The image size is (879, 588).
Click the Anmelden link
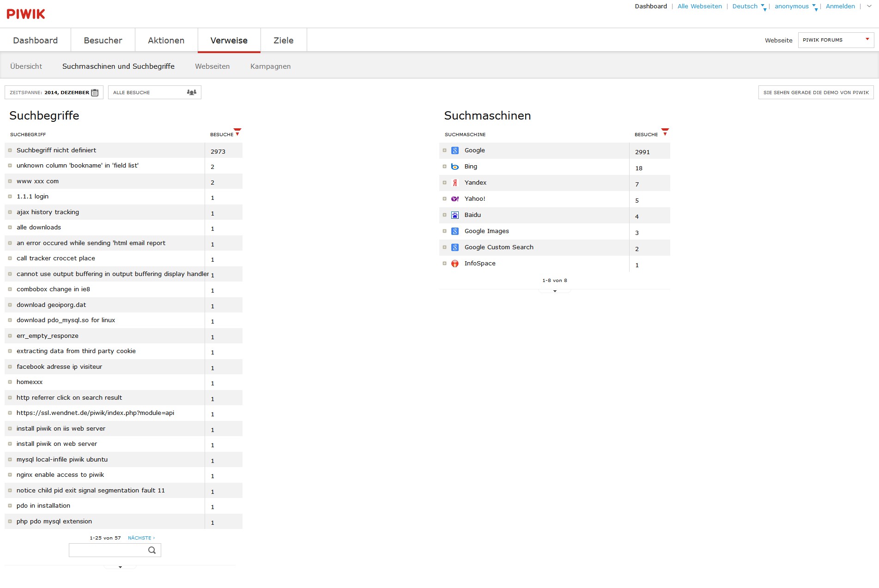[x=840, y=6]
